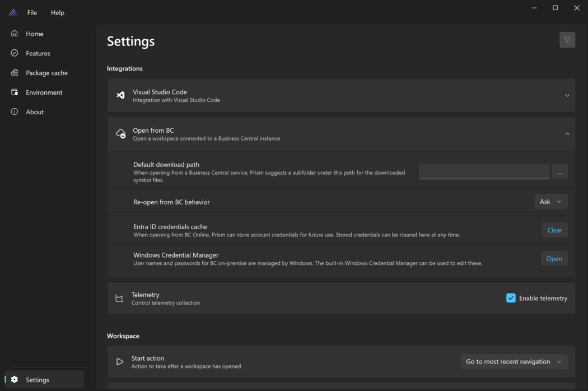Click the About info icon
This screenshot has height=391, width=588.
[14, 111]
